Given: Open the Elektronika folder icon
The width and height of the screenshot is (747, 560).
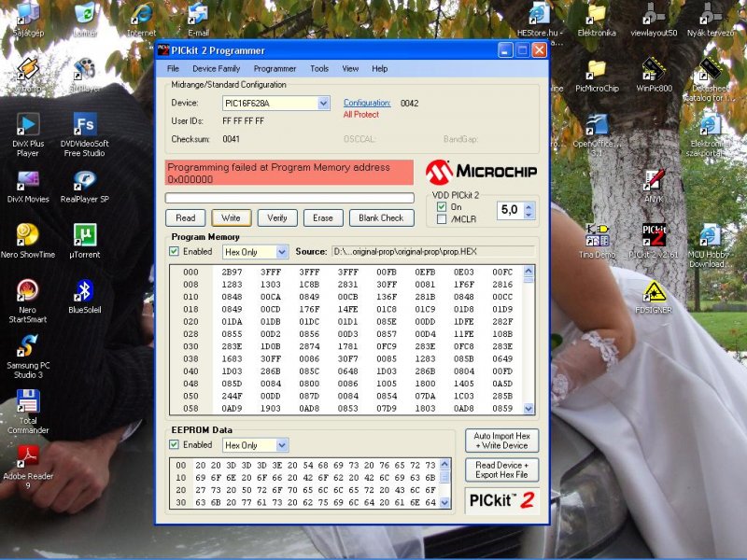Looking at the screenshot, I should tap(597, 19).
